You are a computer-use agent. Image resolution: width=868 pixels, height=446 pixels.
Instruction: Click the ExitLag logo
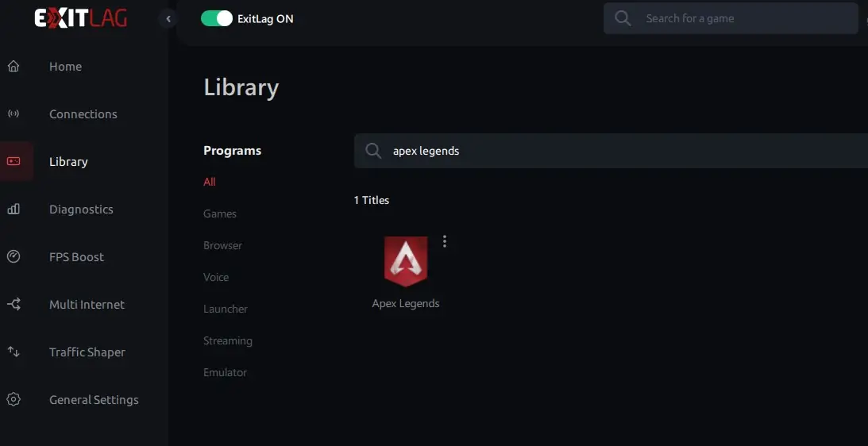click(81, 18)
